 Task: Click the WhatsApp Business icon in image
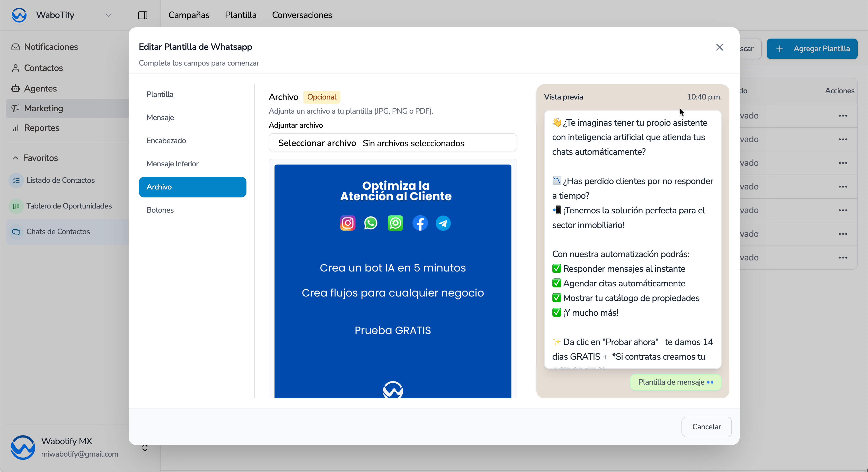(395, 223)
